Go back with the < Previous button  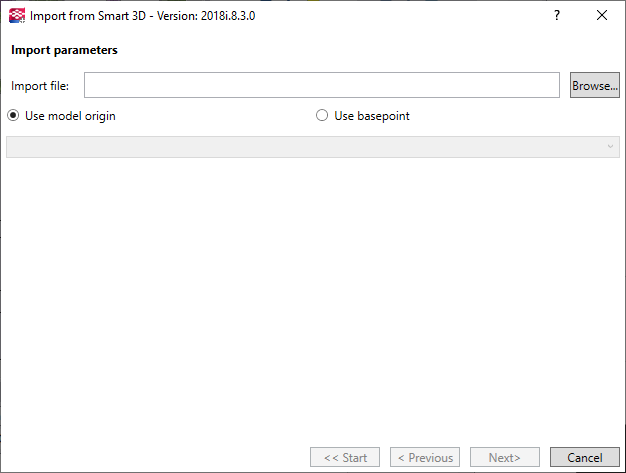coord(425,457)
